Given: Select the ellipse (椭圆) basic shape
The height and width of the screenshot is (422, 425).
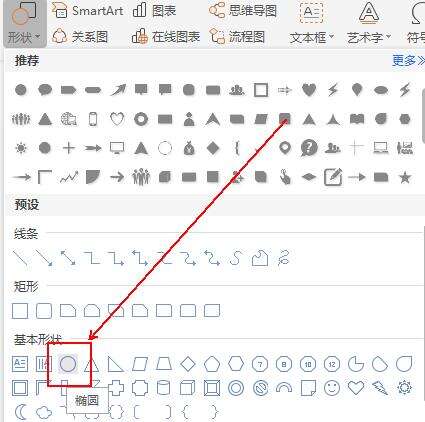Looking at the screenshot, I should pos(68,364).
